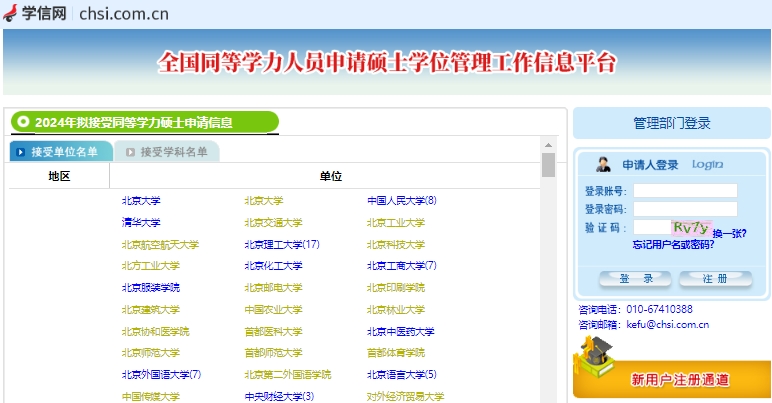Open the 北京协和医学院 link
The image size is (772, 403).
click(156, 332)
